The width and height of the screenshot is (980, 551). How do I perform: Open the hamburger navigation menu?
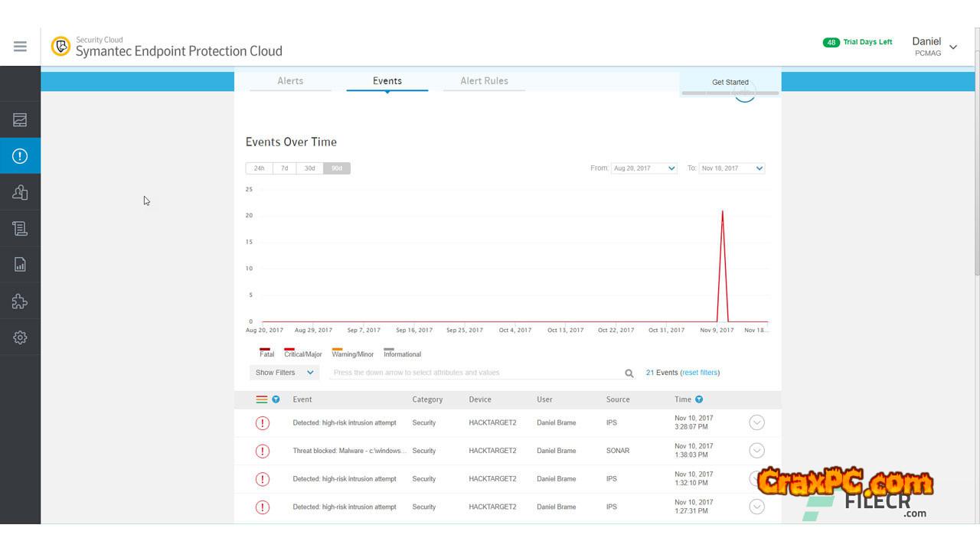tap(20, 47)
